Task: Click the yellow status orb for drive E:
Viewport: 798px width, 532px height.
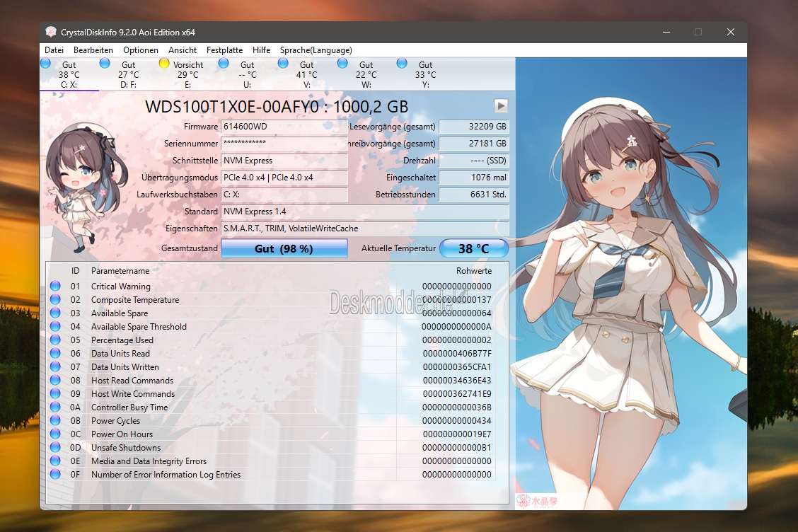Action: [x=164, y=63]
